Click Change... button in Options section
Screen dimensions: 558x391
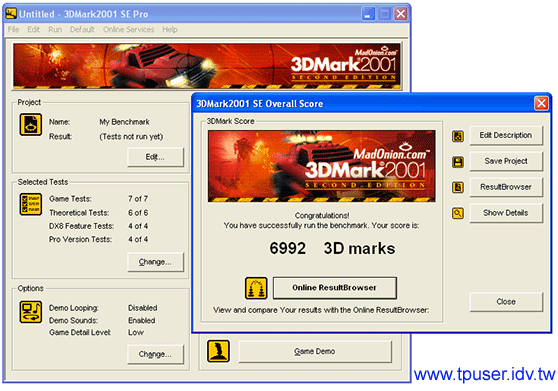[156, 354]
